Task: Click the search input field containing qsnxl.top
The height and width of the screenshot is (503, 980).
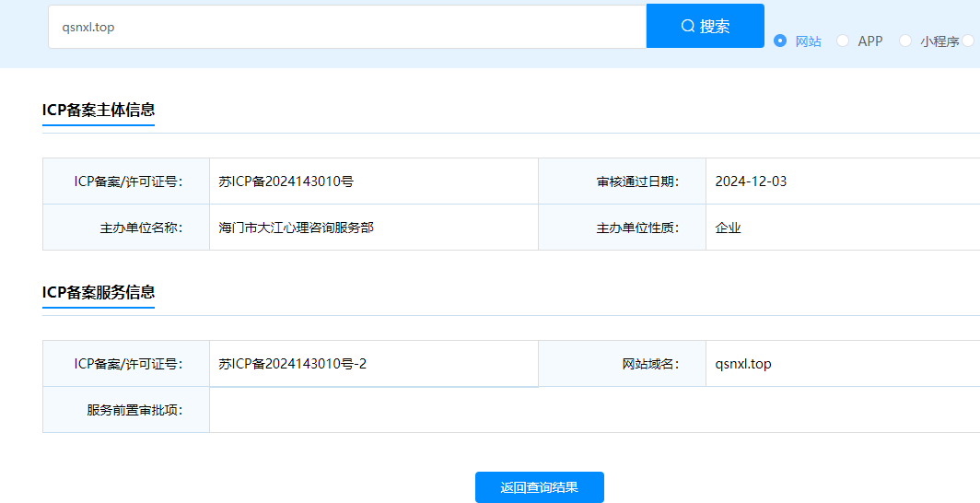Action: click(x=347, y=27)
